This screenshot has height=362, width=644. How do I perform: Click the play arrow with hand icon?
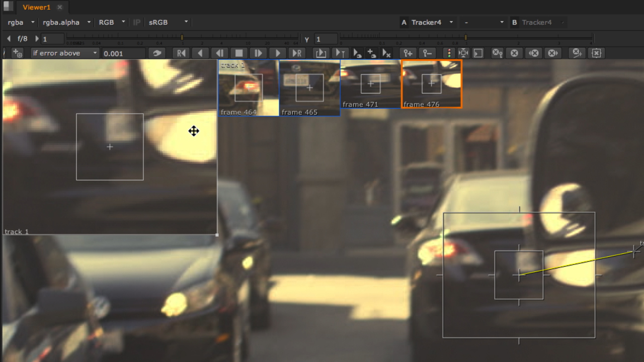click(x=357, y=53)
